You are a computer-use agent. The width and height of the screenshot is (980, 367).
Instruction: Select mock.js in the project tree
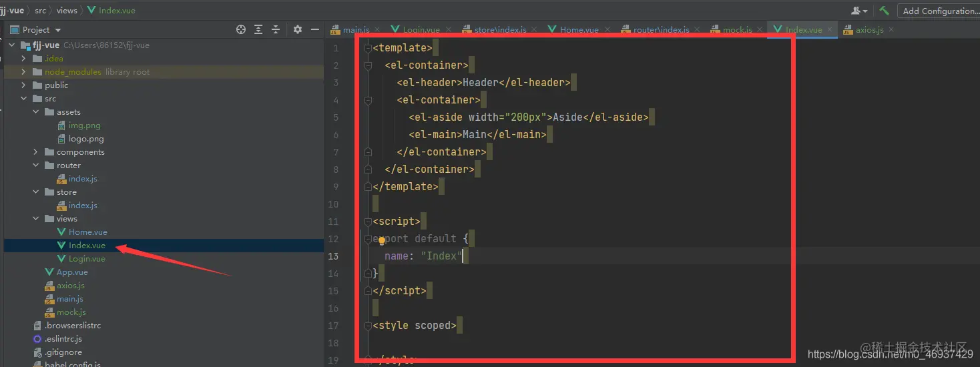71,312
